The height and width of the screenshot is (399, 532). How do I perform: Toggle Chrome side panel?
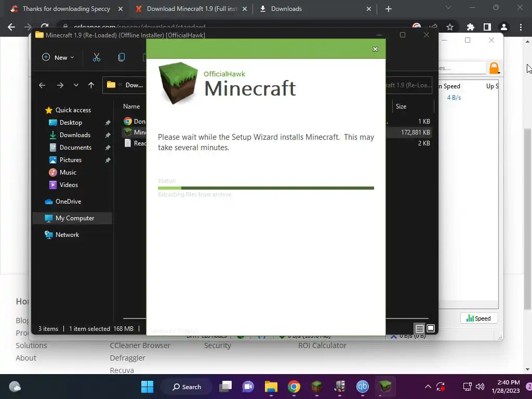coord(487,27)
